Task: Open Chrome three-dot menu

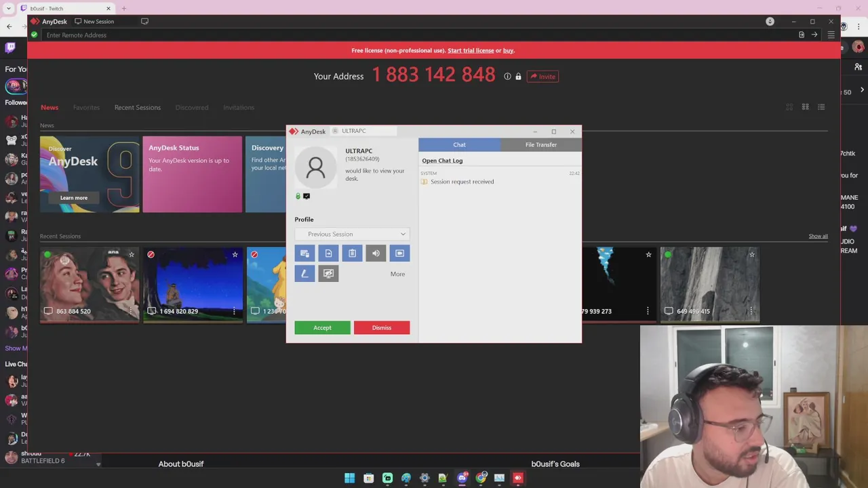Action: click(x=860, y=26)
